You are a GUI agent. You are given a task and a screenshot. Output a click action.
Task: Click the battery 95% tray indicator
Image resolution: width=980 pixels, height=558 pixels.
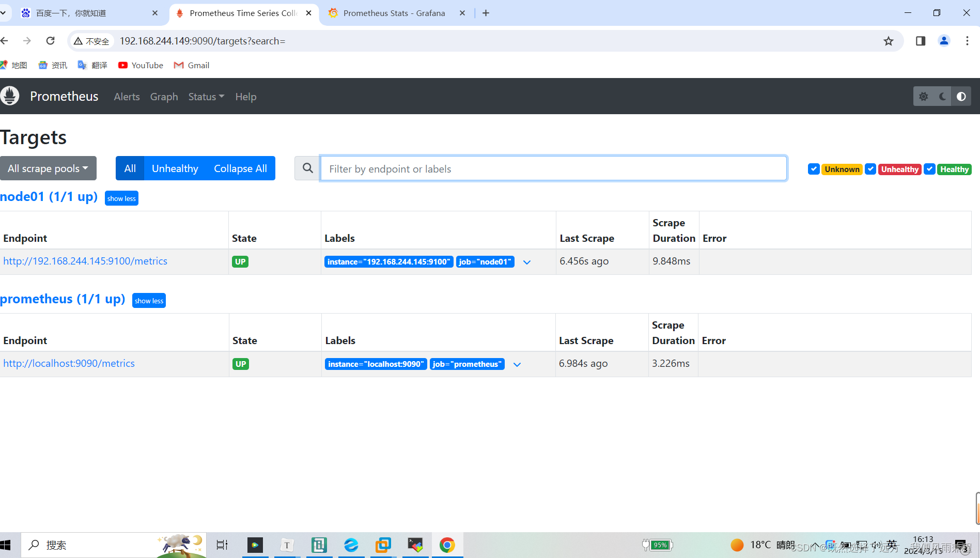pyautogui.click(x=657, y=545)
